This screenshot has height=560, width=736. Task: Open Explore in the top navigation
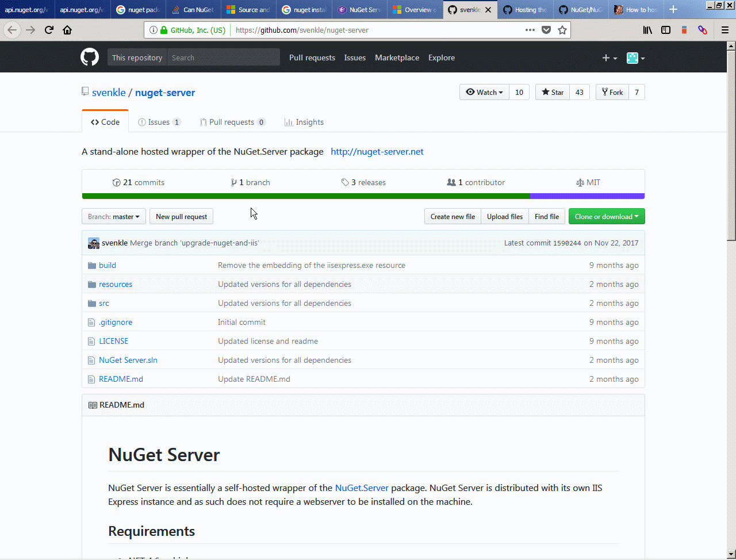pos(442,57)
